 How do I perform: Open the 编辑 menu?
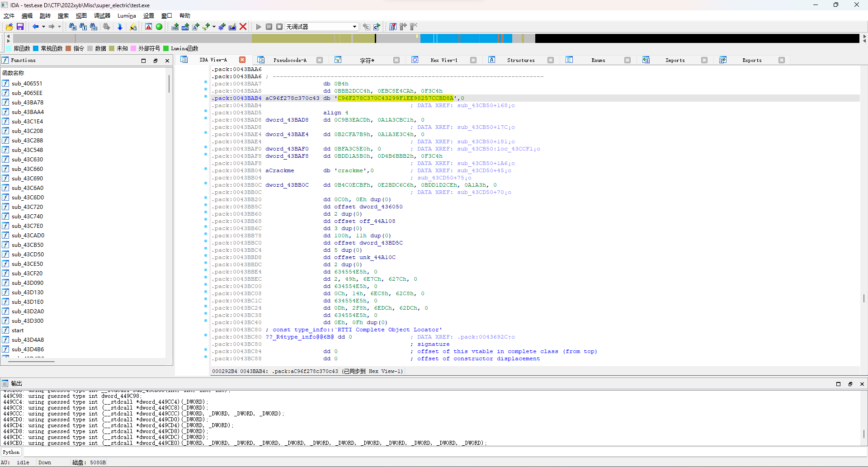pyautogui.click(x=27, y=16)
